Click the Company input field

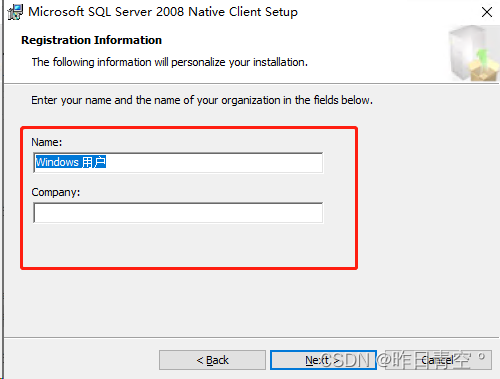[x=178, y=213]
